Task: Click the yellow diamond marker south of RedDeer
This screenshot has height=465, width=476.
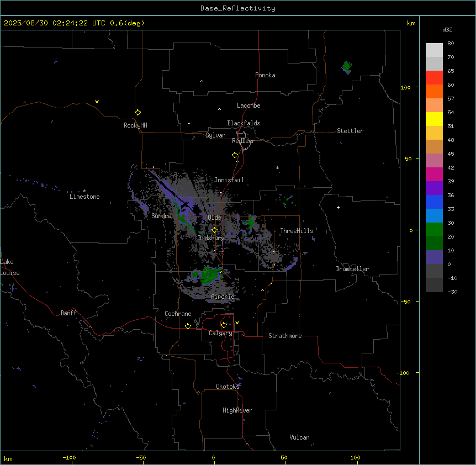Action: (x=235, y=155)
